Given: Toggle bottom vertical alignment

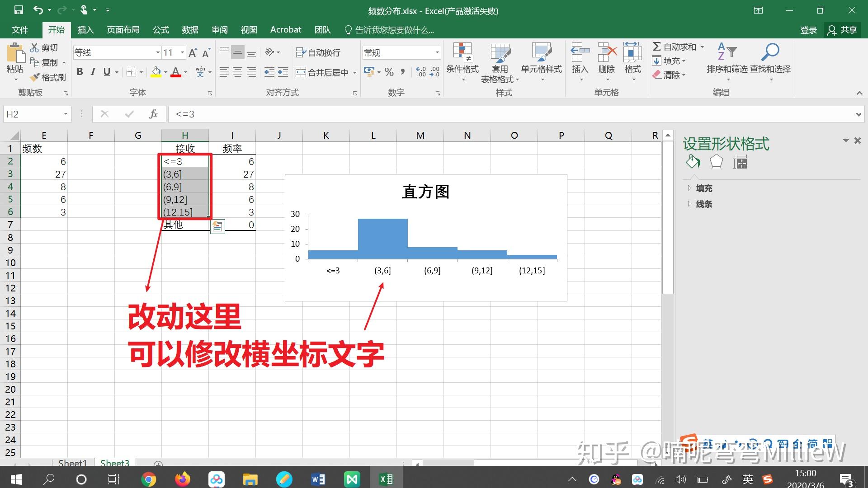Looking at the screenshot, I should coord(251,52).
